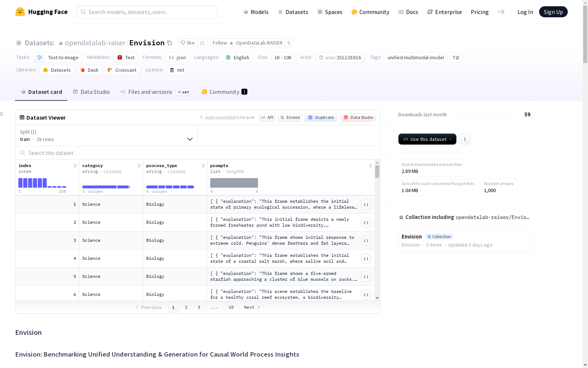Click the Hugging Face logo icon
This screenshot has width=588, height=368.
20,12
